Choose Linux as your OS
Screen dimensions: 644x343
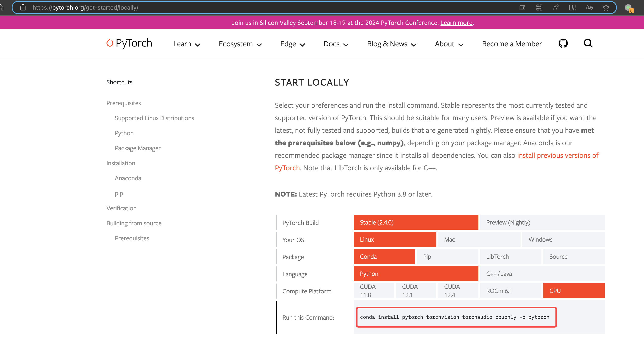[395, 239]
